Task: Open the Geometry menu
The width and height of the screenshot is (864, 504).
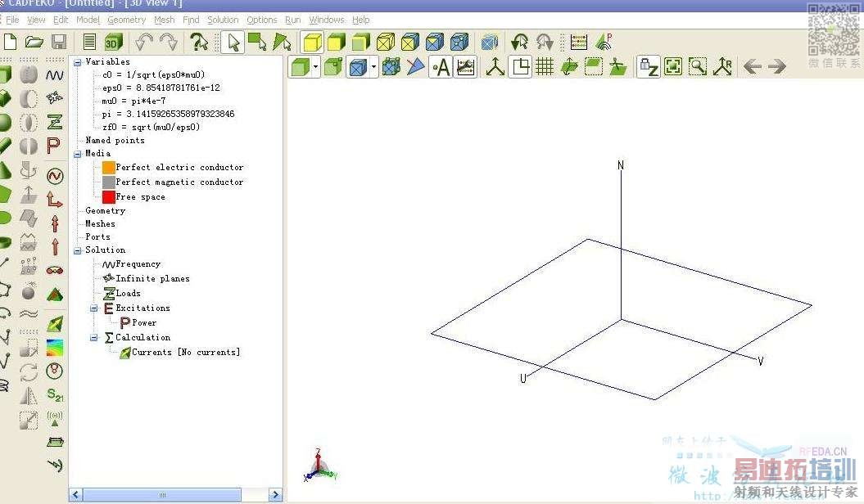Action: pos(126,20)
